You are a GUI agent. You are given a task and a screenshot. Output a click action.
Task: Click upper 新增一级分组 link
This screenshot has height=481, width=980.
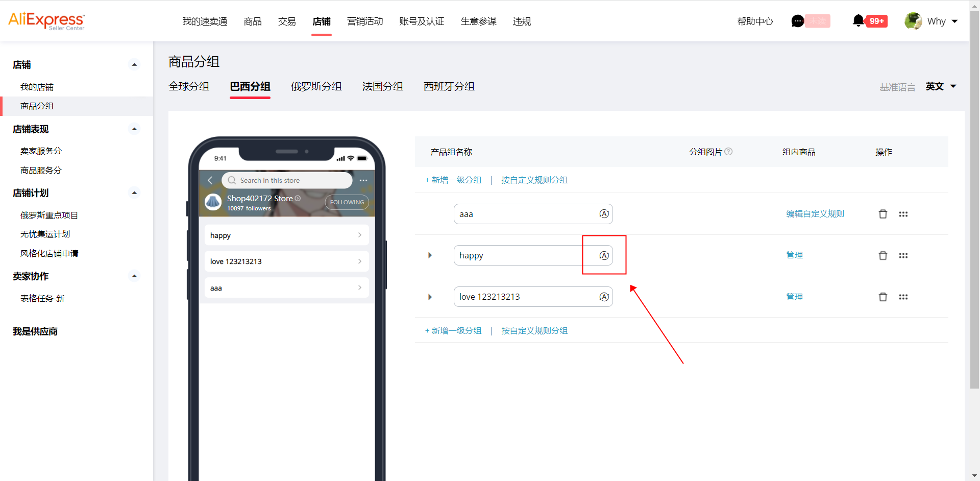point(453,180)
